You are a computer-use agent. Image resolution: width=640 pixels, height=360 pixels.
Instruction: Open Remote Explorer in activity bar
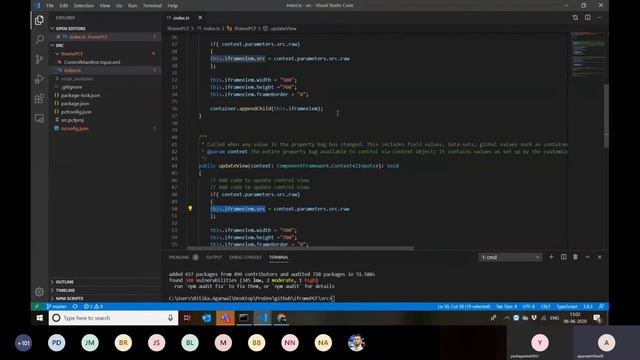click(x=40, y=118)
